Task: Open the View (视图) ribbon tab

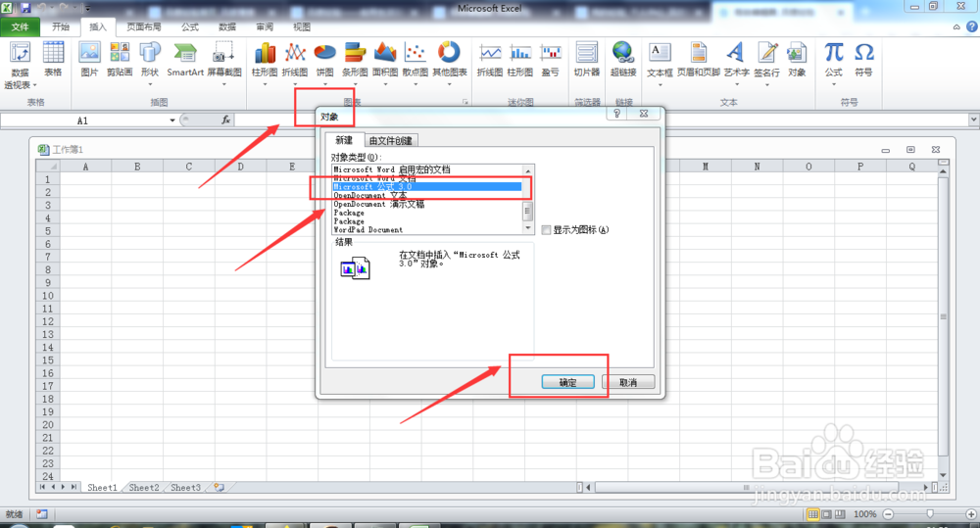Action: click(x=302, y=26)
